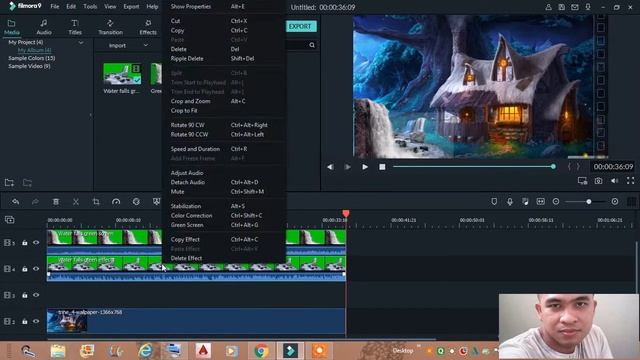
Task: Toggle the lock on track 3
Action: click(24, 295)
